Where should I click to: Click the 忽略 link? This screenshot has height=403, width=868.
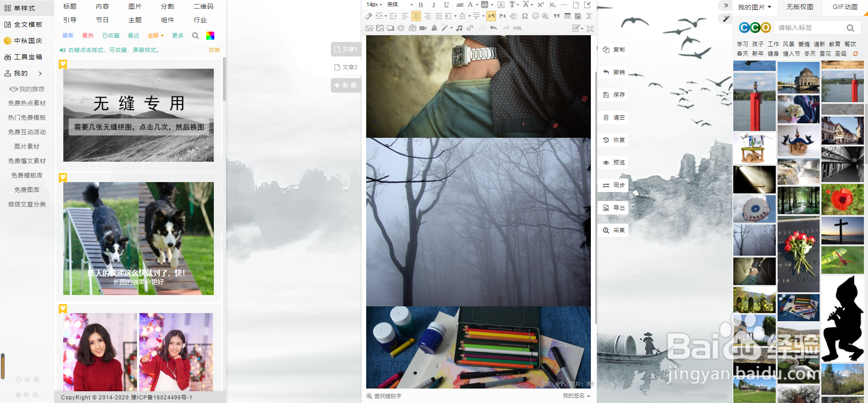click(214, 50)
